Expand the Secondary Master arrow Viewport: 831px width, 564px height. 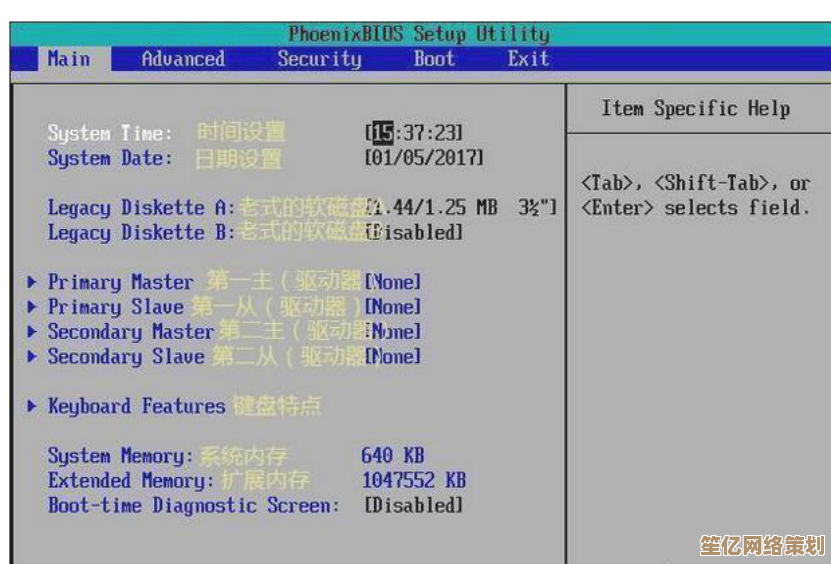(32, 331)
